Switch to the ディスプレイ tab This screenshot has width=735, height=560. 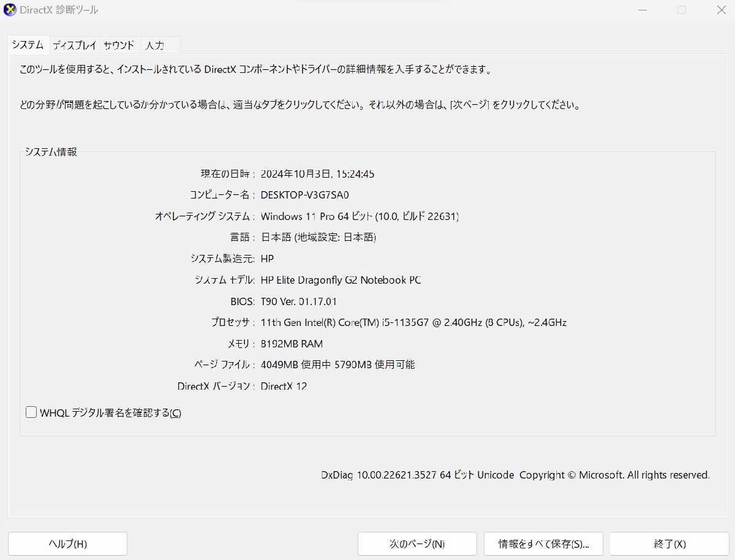click(74, 44)
